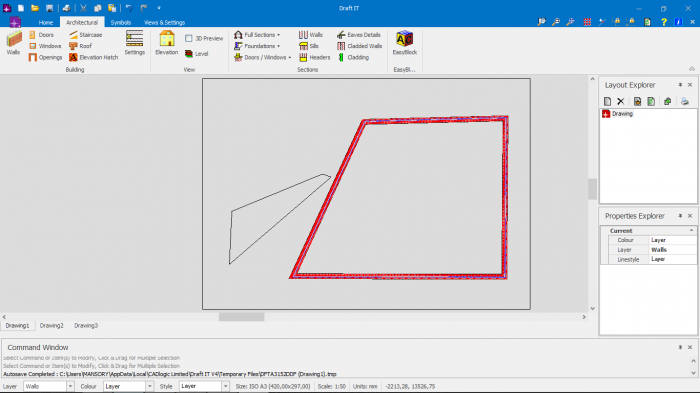700x393 pixels.
Task: Open architectural Settings
Action: coord(134,43)
